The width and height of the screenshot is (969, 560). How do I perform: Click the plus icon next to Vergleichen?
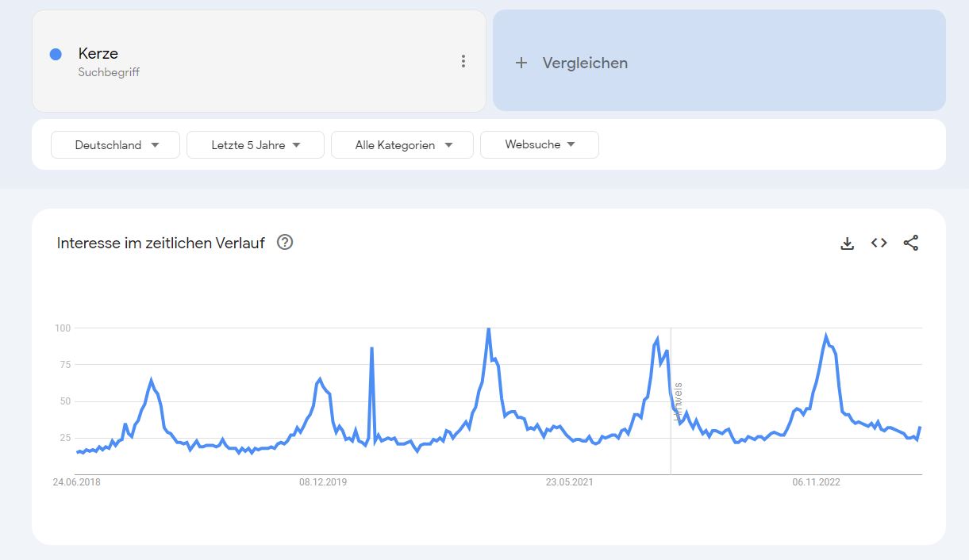[x=521, y=63]
